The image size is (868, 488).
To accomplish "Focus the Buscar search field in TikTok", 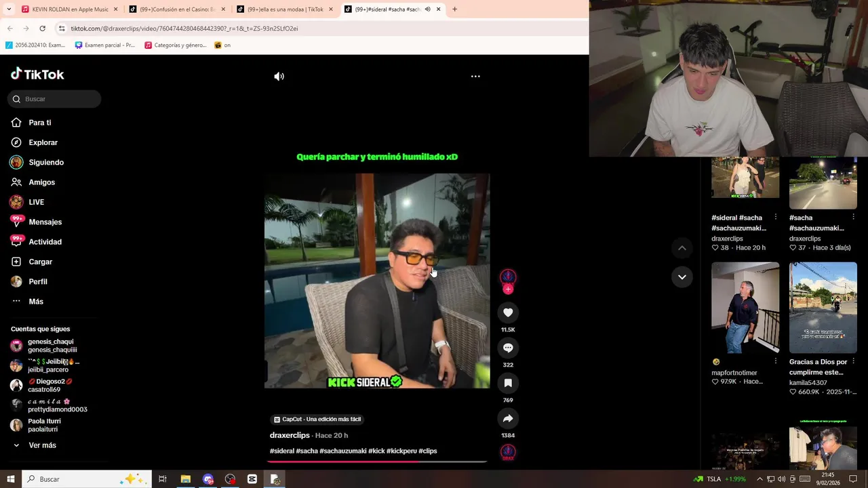I will click(54, 99).
